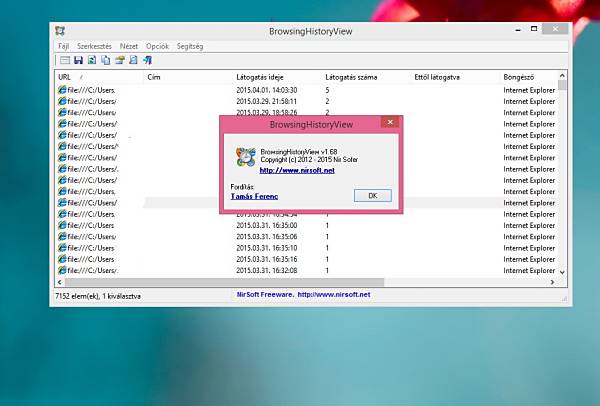
Task: Click the Find toolbar icon
Action: pos(133,60)
